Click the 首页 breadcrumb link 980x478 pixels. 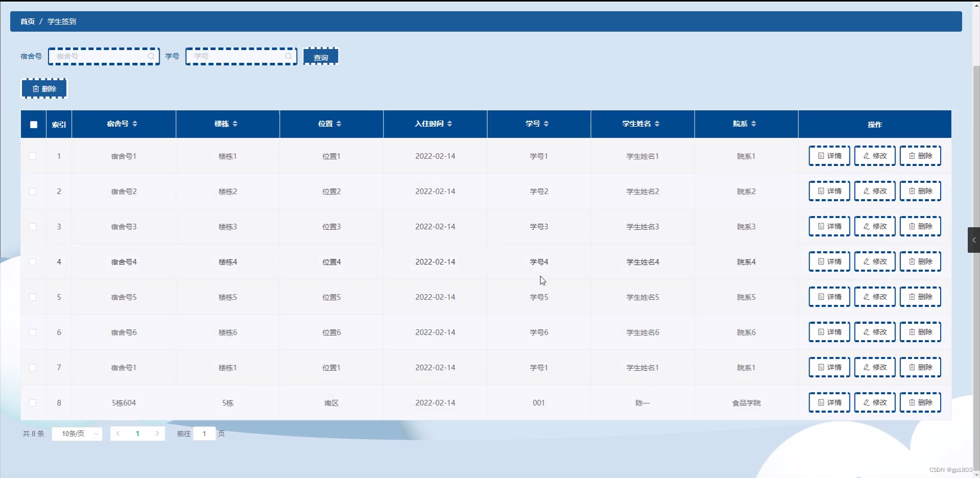coord(27,21)
